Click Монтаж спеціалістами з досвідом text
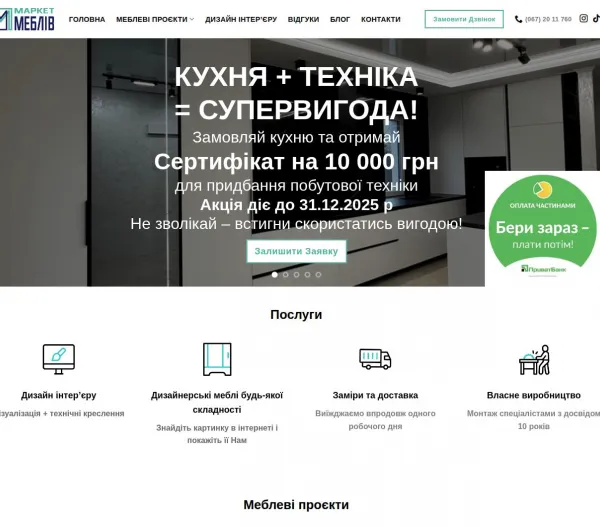This screenshot has width=600, height=527. click(533, 419)
